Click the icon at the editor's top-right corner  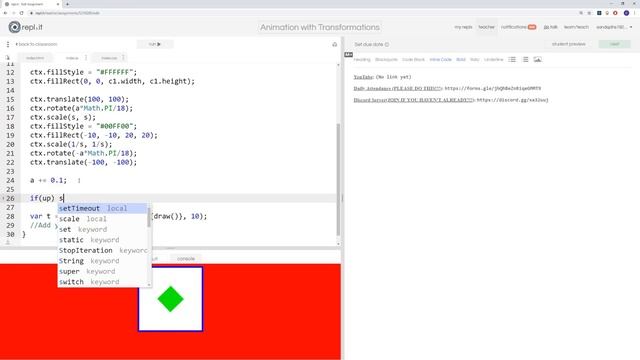(335, 44)
